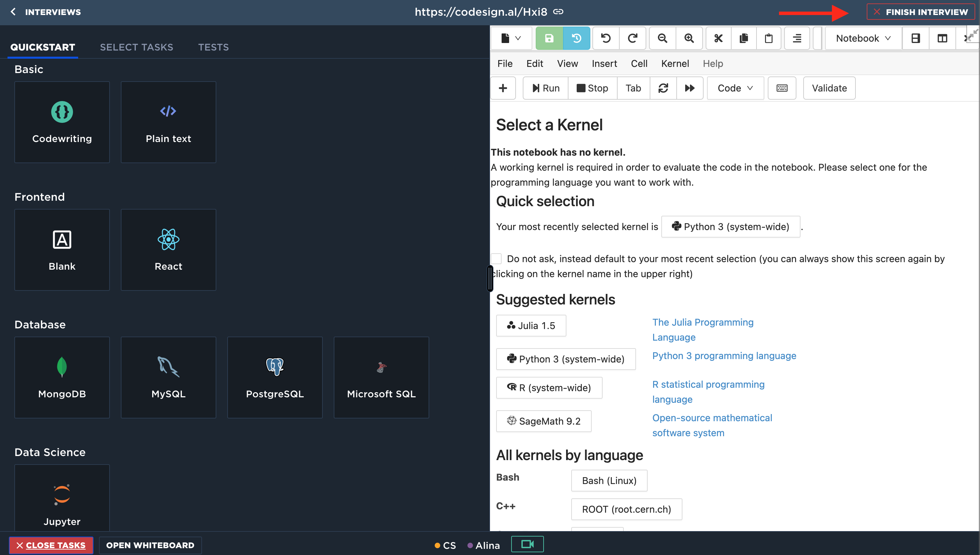The image size is (980, 555).
Task: Click the green save notebook icon
Action: click(x=549, y=38)
